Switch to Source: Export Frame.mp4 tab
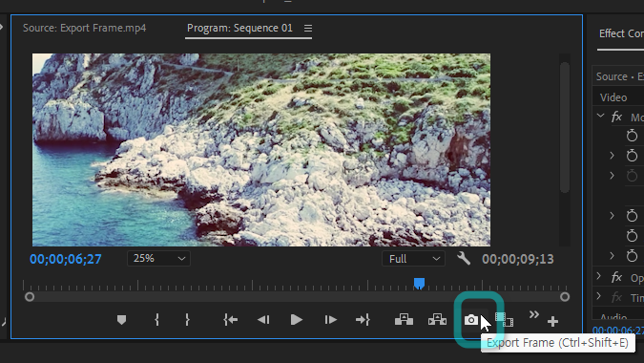Viewport: 644px width, 363px height. point(84,28)
